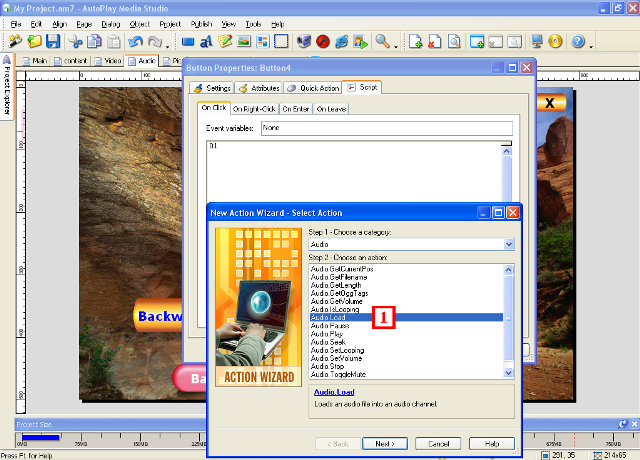This screenshot has width=640, height=460.
Task: Click the Save project toolbar icon
Action: (x=53, y=42)
